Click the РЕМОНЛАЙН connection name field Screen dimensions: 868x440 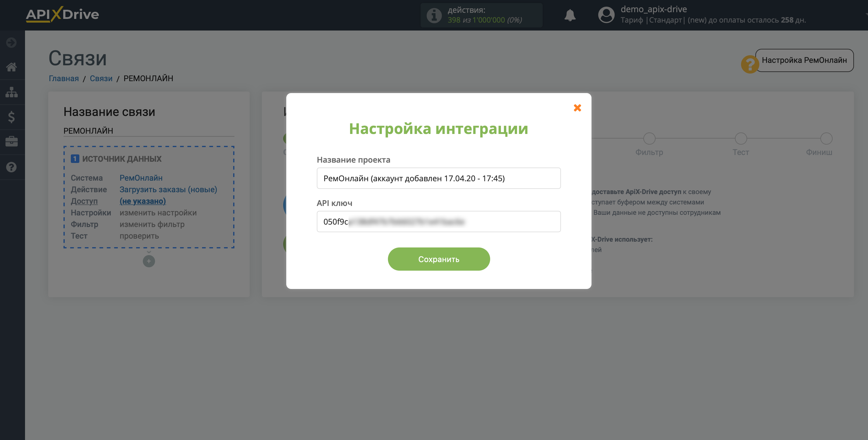(149, 131)
